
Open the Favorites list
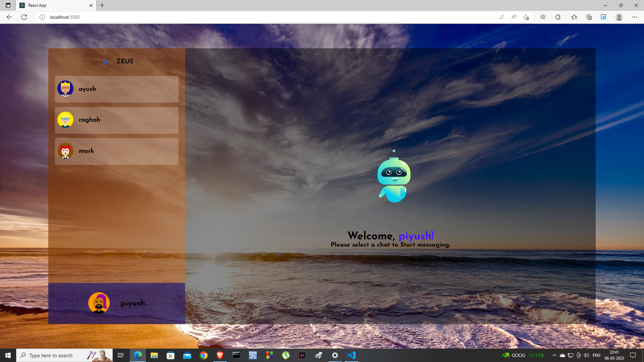[x=574, y=17]
